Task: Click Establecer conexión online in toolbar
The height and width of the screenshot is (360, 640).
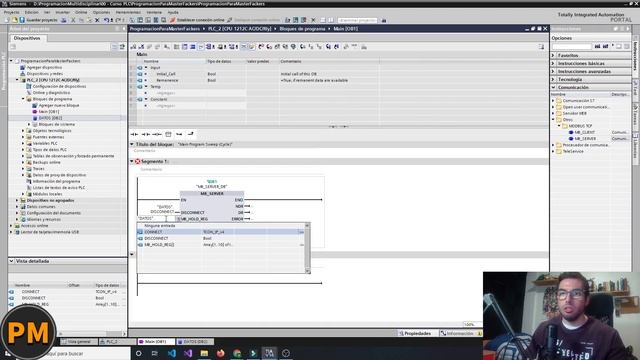Action: pos(198,20)
